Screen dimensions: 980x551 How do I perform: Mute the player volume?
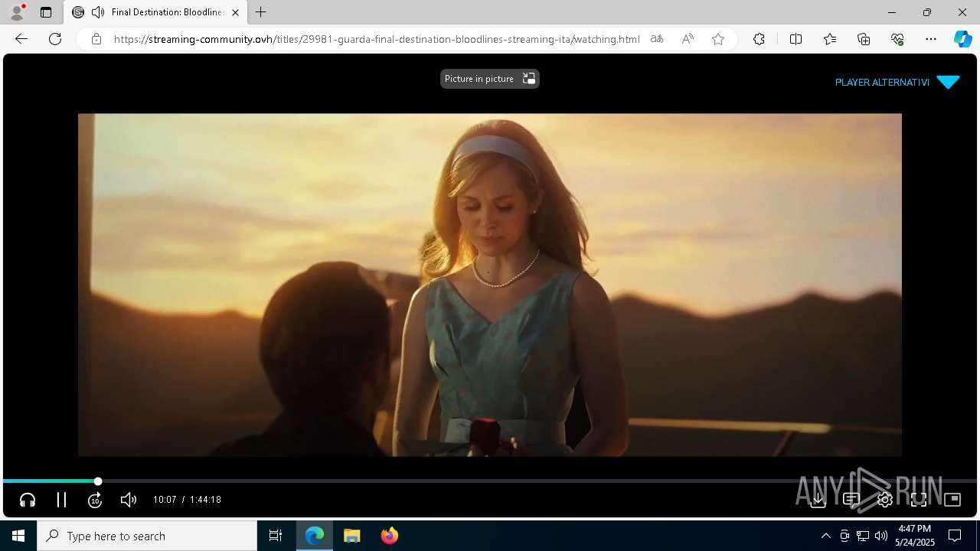click(x=129, y=500)
